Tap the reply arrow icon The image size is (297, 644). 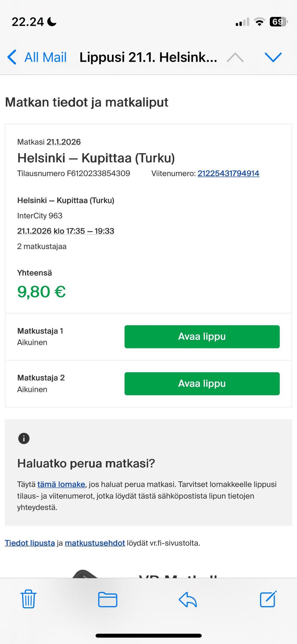point(188,599)
